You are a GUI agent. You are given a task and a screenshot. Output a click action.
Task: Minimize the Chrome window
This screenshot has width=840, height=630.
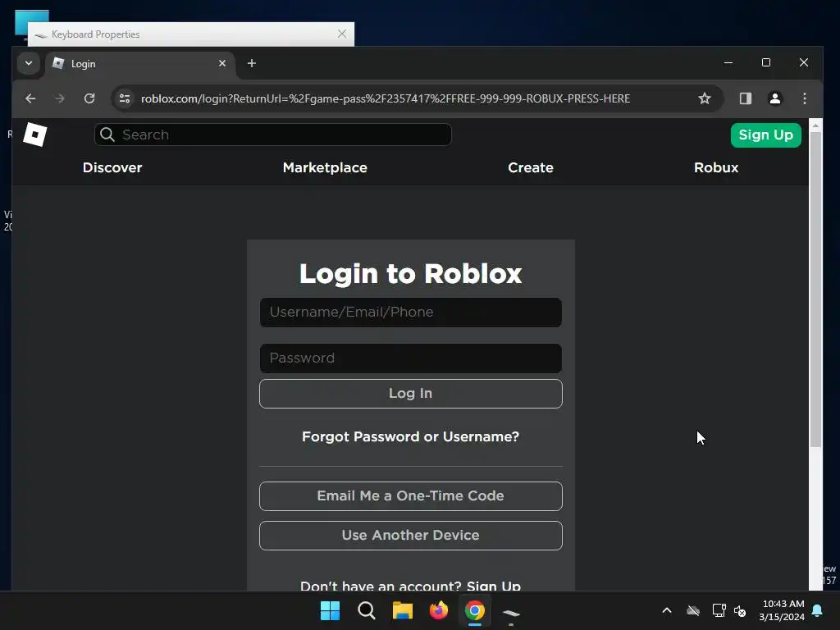(728, 62)
